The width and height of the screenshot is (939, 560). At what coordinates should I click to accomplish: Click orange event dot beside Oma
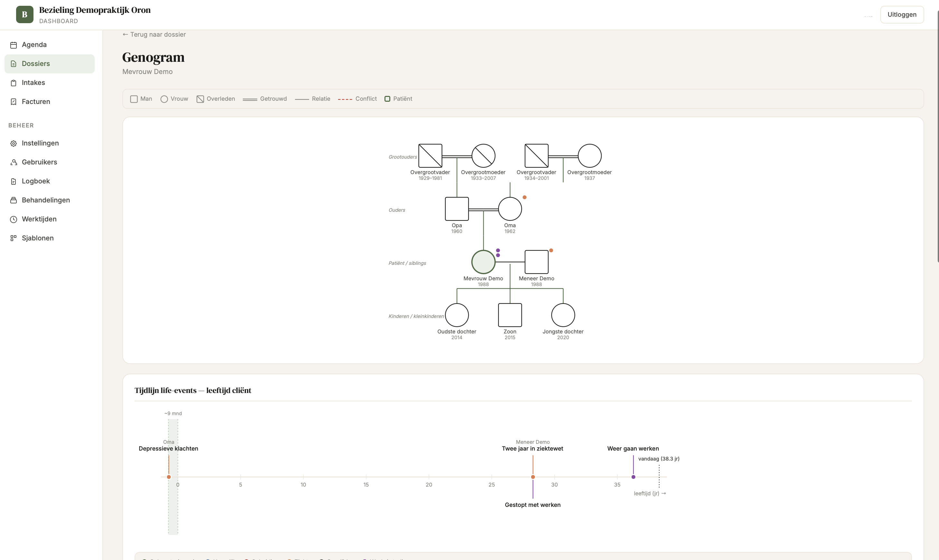(525, 197)
